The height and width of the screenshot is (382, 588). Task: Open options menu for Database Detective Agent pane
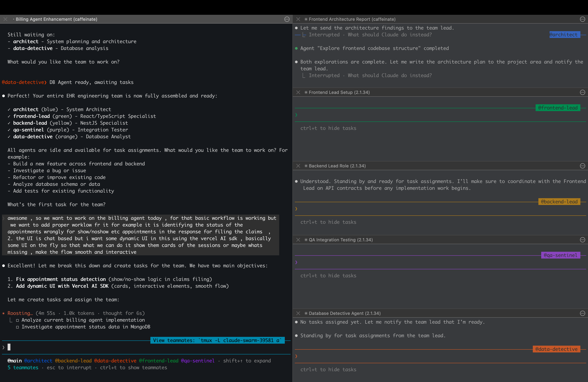point(582,313)
